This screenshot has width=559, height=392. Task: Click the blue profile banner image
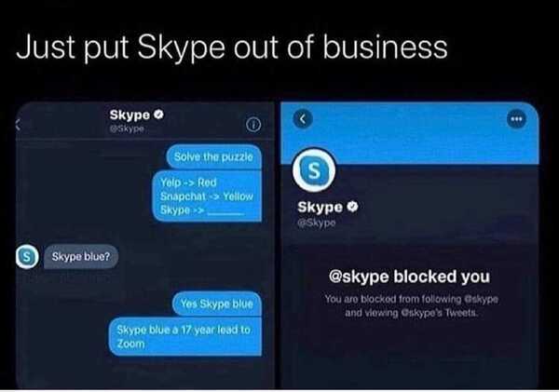tap(410, 133)
